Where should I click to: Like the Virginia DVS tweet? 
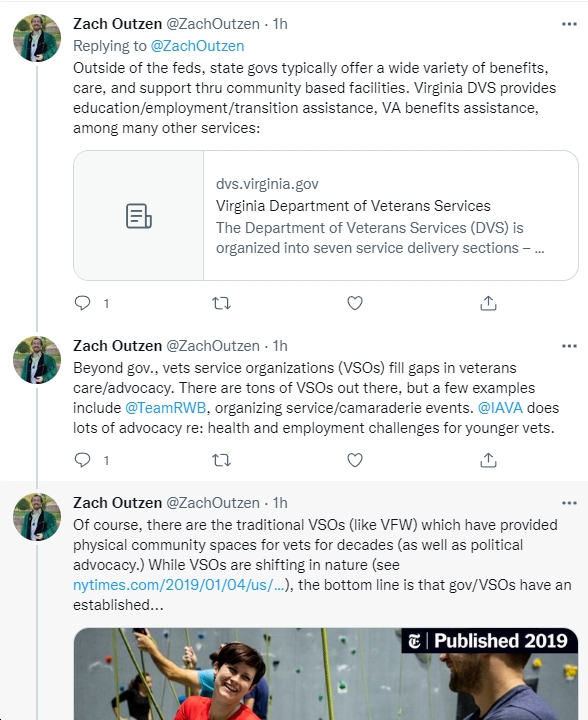coord(355,303)
